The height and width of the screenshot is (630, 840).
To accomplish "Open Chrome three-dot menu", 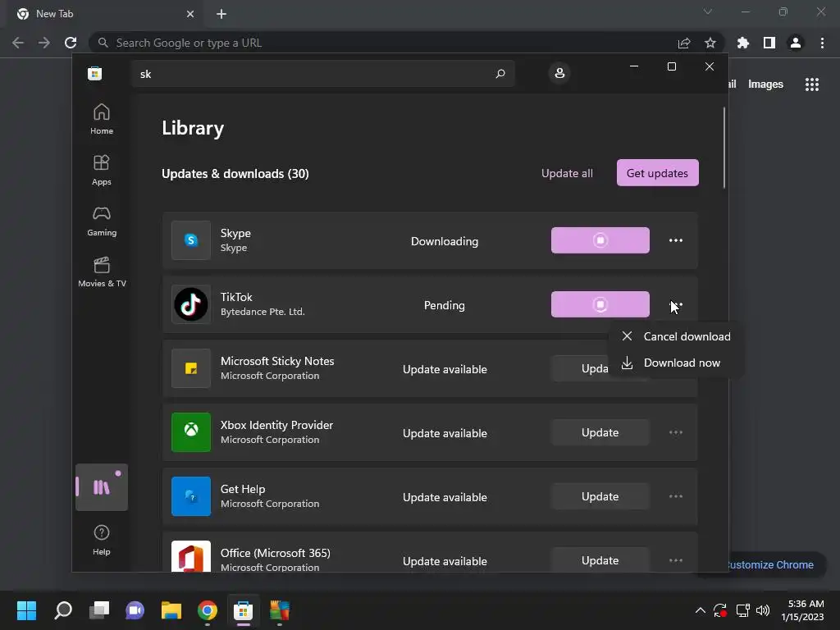I will click(x=822, y=43).
